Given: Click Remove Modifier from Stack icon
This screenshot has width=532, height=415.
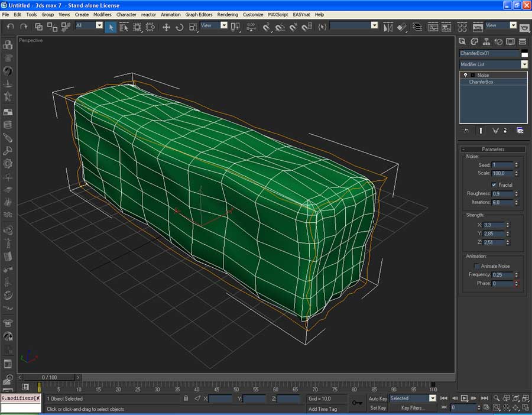Looking at the screenshot, I should click(x=505, y=130).
